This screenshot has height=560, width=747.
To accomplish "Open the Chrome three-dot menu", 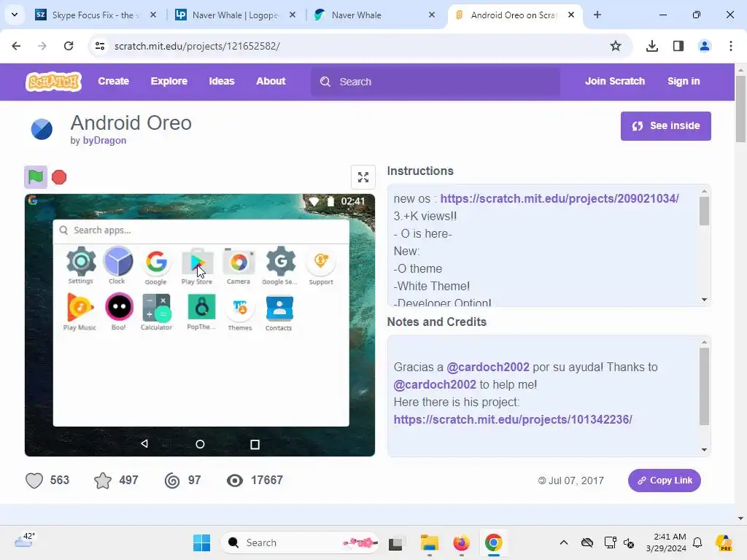I will [x=730, y=46].
